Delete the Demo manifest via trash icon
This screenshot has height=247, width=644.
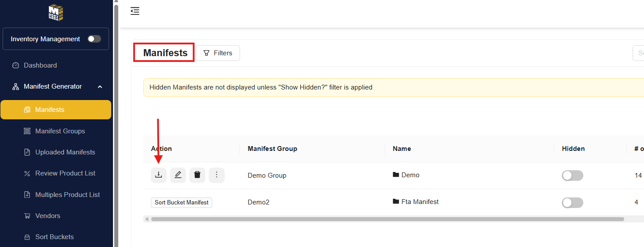pos(197,175)
